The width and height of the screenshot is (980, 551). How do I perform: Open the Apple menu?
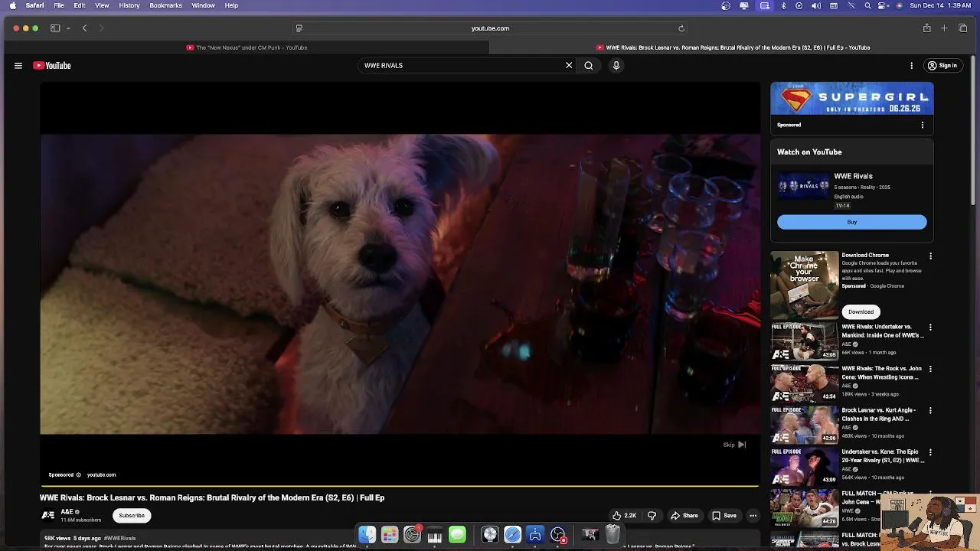point(12,5)
